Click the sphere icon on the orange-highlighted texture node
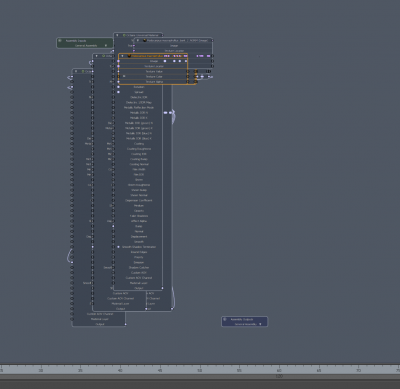400x389 pixels. [x=129, y=56]
